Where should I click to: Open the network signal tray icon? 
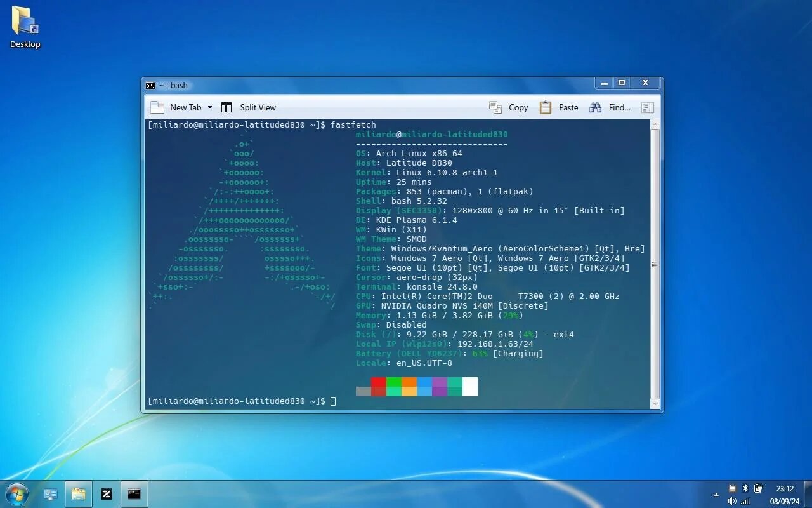click(x=745, y=501)
